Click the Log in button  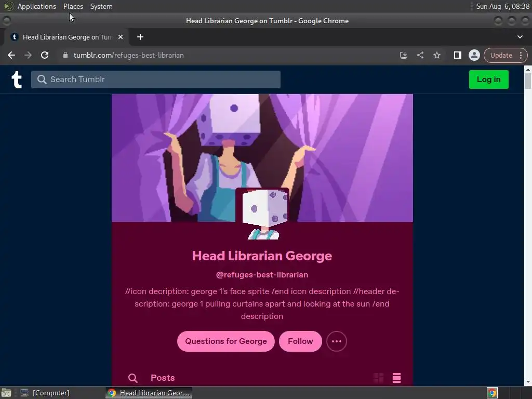click(x=488, y=79)
